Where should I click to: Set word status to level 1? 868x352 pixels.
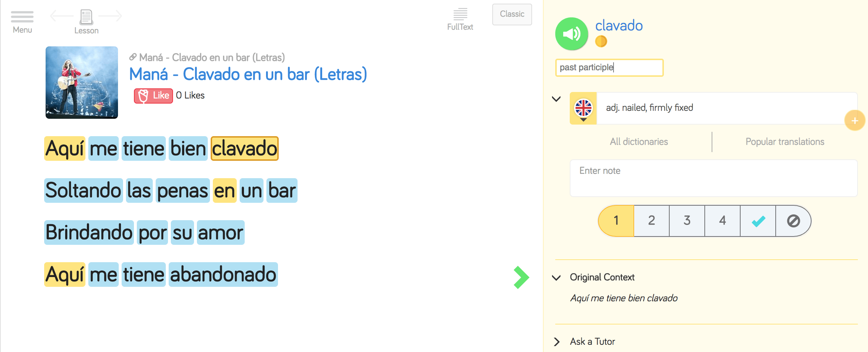[x=616, y=221]
